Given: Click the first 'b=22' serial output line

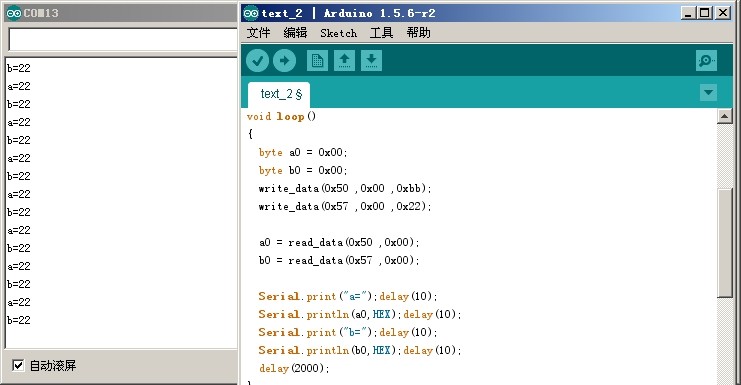Looking at the screenshot, I should tap(19, 68).
